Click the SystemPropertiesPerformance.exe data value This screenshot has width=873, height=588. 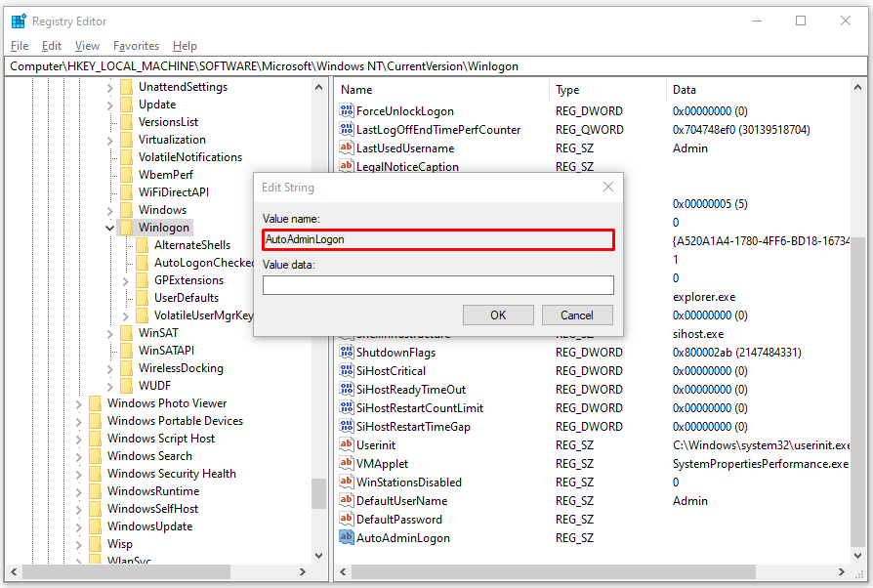tap(761, 464)
